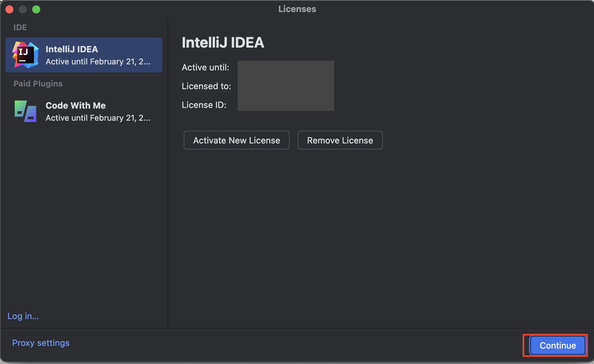Select the Code With Me plugin entry
This screenshot has height=364, width=594.
coord(84,111)
